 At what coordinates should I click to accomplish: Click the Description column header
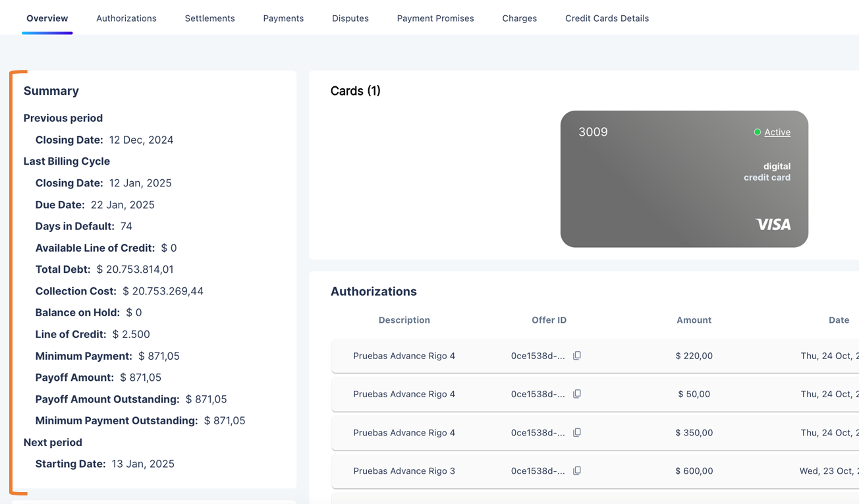click(404, 320)
